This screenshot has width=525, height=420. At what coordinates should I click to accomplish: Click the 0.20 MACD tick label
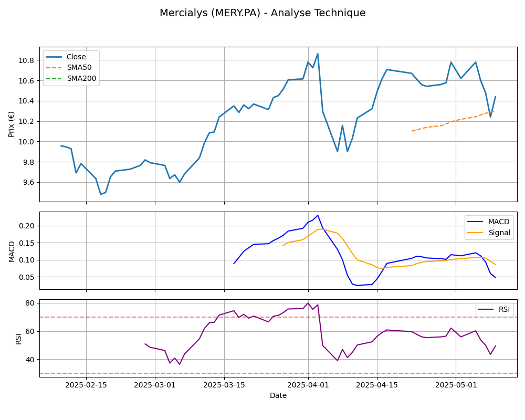coord(26,226)
